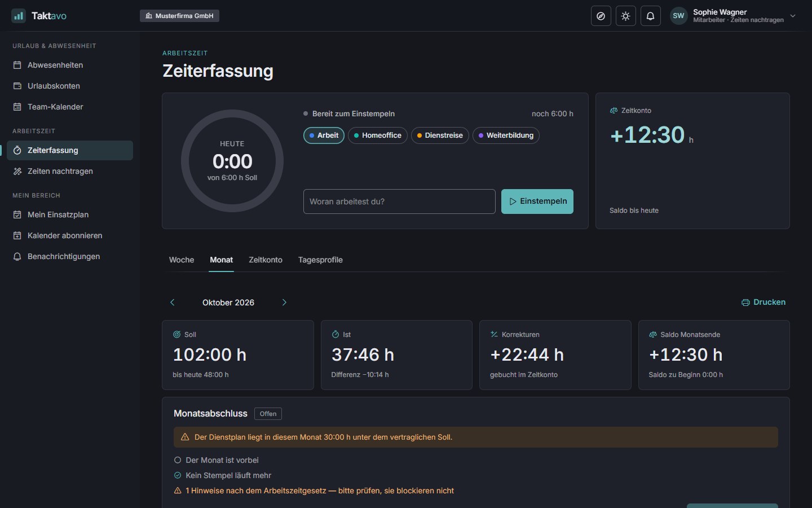Viewport: 812px width, 508px height.
Task: Open Team-Kalender from the sidebar
Action: tap(70, 107)
